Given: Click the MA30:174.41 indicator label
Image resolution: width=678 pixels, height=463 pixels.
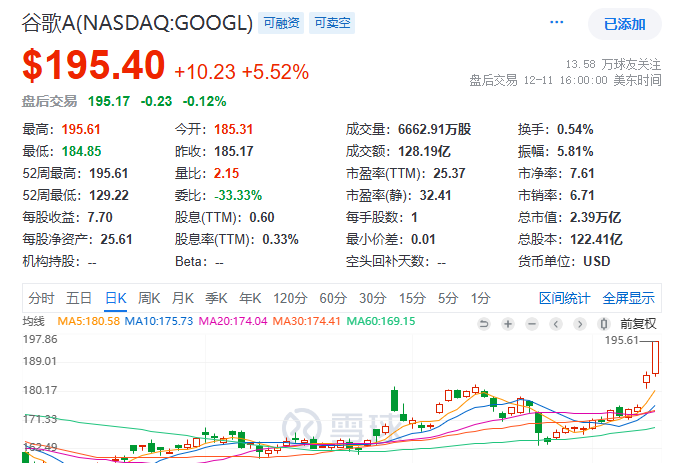Looking at the screenshot, I should click(x=307, y=321).
